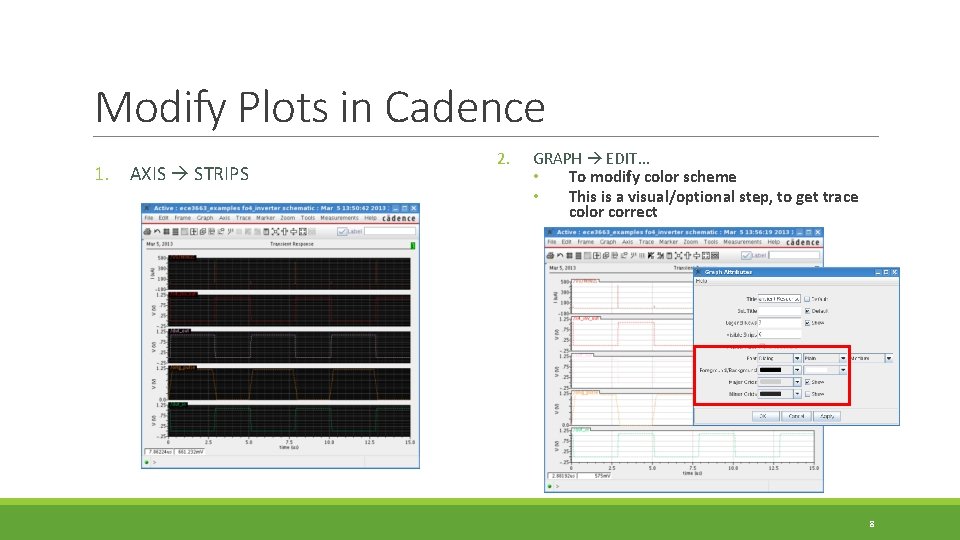The image size is (960, 540).
Task: Toggle the Legend Show checkbox
Action: pyautogui.click(x=808, y=323)
